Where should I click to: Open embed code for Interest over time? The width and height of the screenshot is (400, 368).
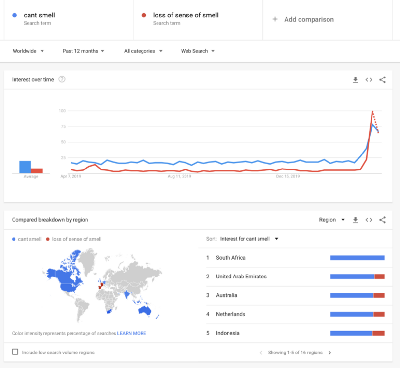(369, 80)
